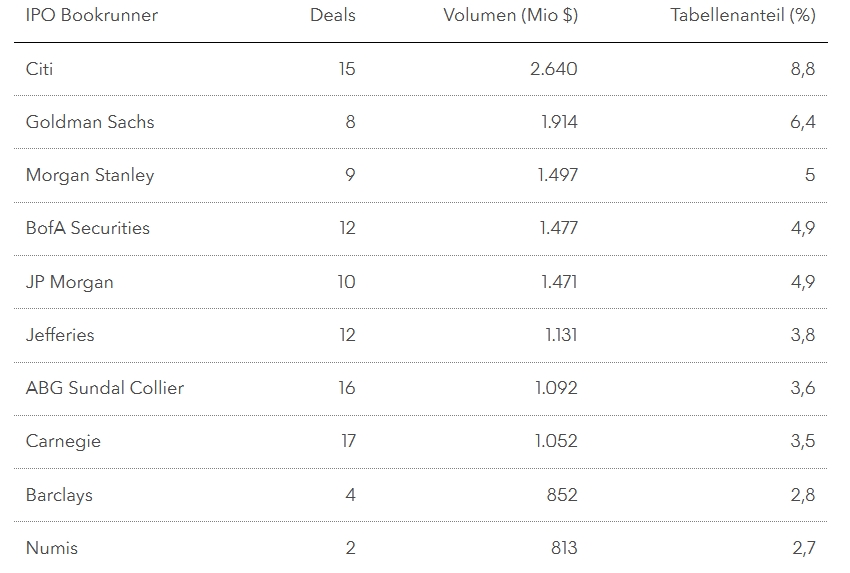
Task: Click the Numis bookrunner name
Action: click(52, 548)
